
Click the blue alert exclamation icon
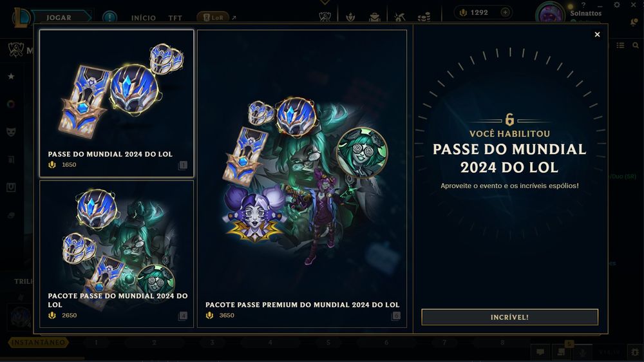pos(109,17)
